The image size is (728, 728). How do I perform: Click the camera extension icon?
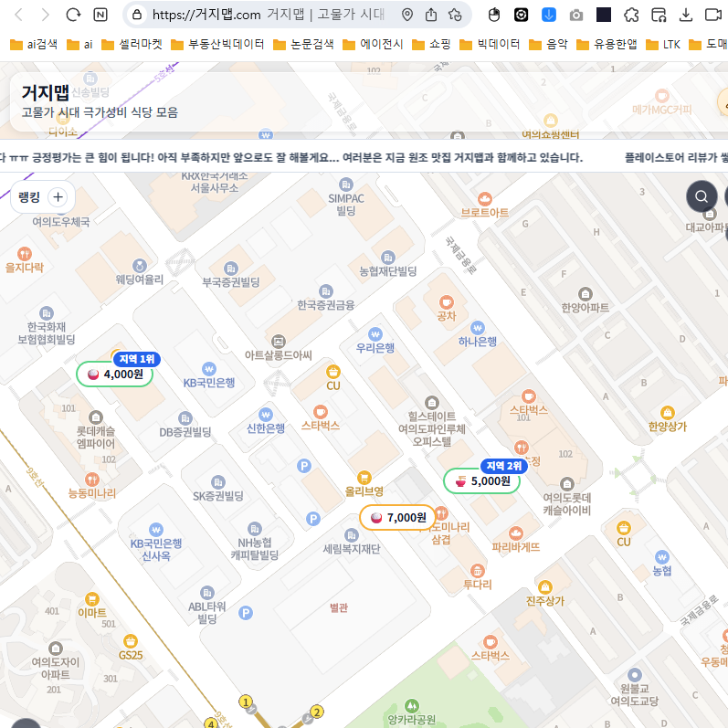[576, 16]
